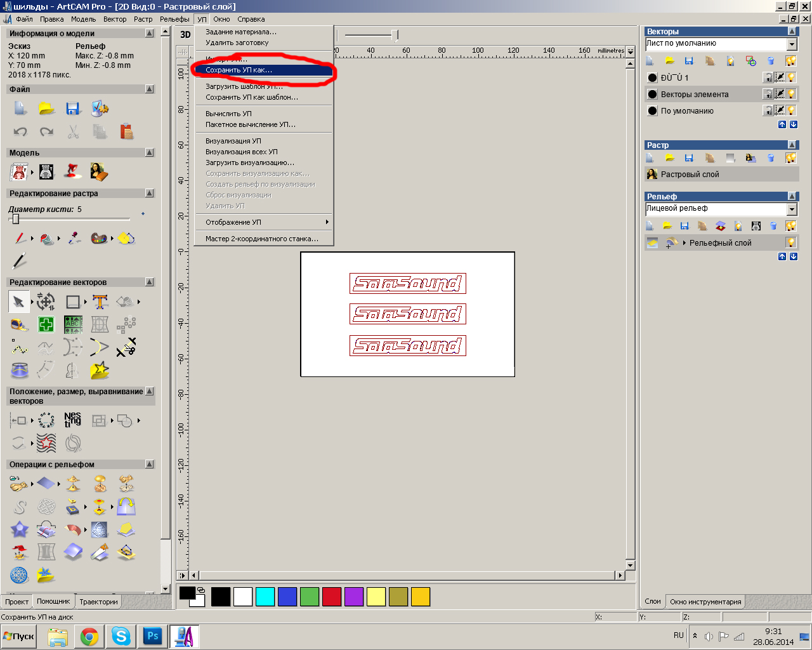
Task: Open Google Chrome from the taskbar
Action: click(89, 636)
